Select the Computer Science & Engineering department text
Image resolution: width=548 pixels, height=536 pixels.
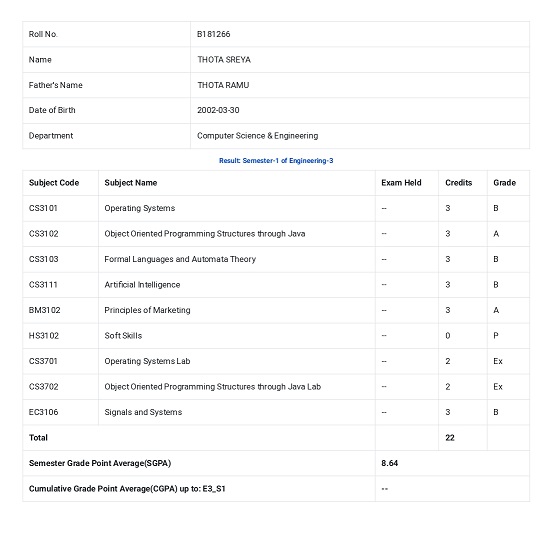(x=258, y=136)
